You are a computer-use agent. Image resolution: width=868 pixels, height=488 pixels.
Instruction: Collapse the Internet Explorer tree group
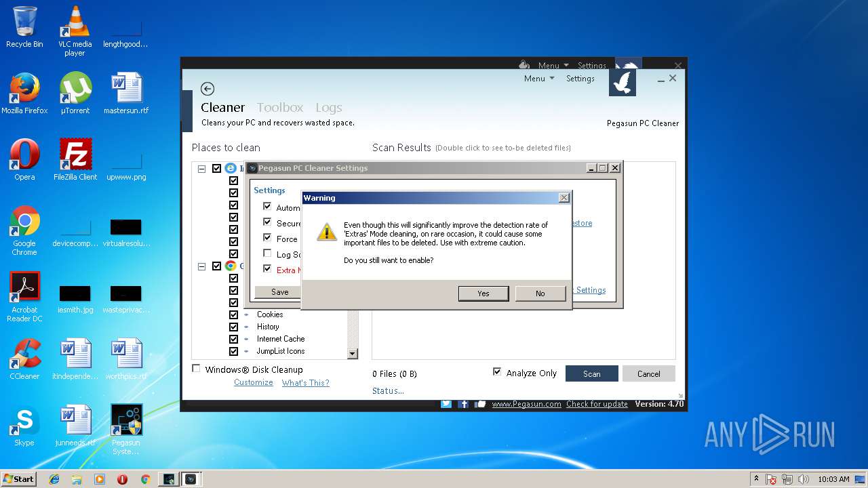(201, 169)
